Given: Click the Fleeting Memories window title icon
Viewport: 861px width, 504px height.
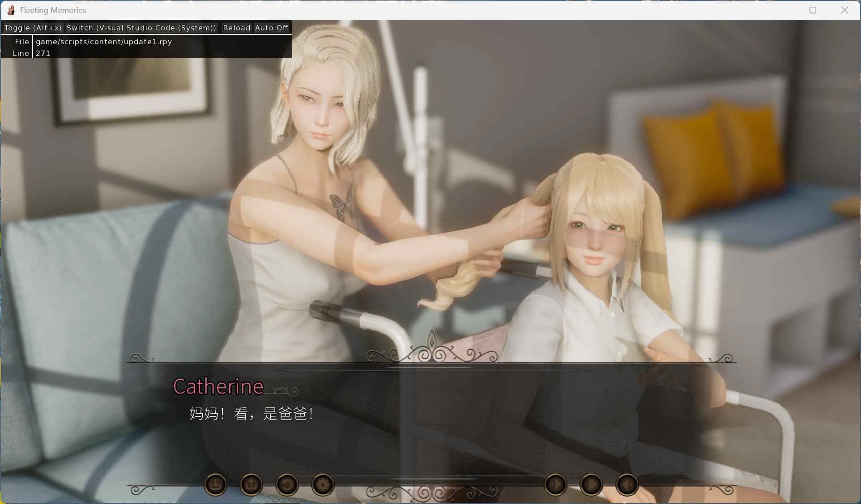Looking at the screenshot, I should click(x=11, y=10).
